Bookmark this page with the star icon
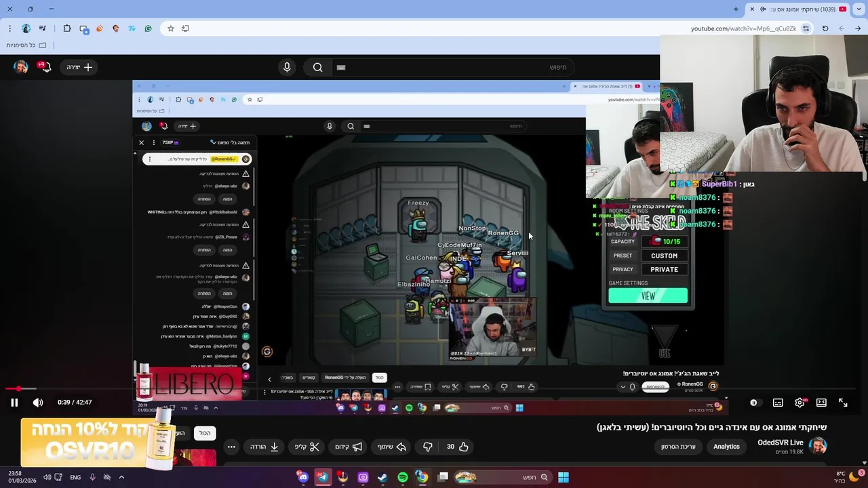 [x=170, y=28]
